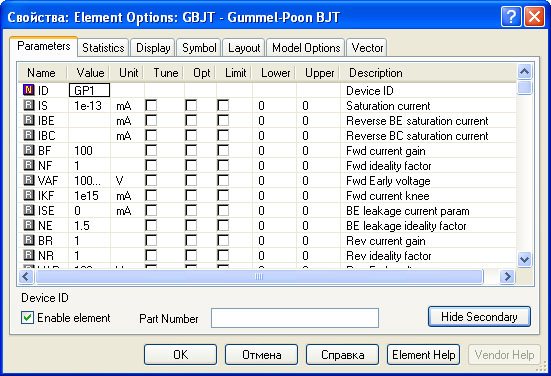Click the horizontal scrollbar right arrow
This screenshot has width=551, height=376.
[x=507, y=277]
